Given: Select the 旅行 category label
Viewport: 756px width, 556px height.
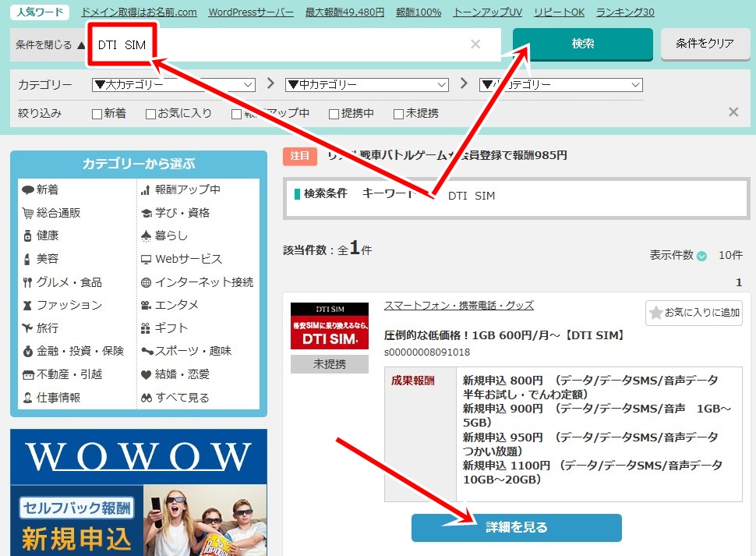Looking at the screenshot, I should click(48, 328).
